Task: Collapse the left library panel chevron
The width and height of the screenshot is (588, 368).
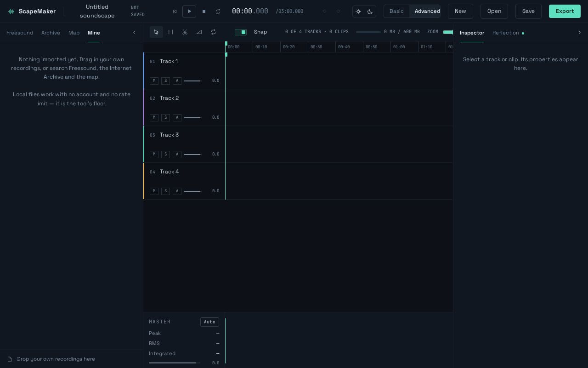Action: [134, 33]
